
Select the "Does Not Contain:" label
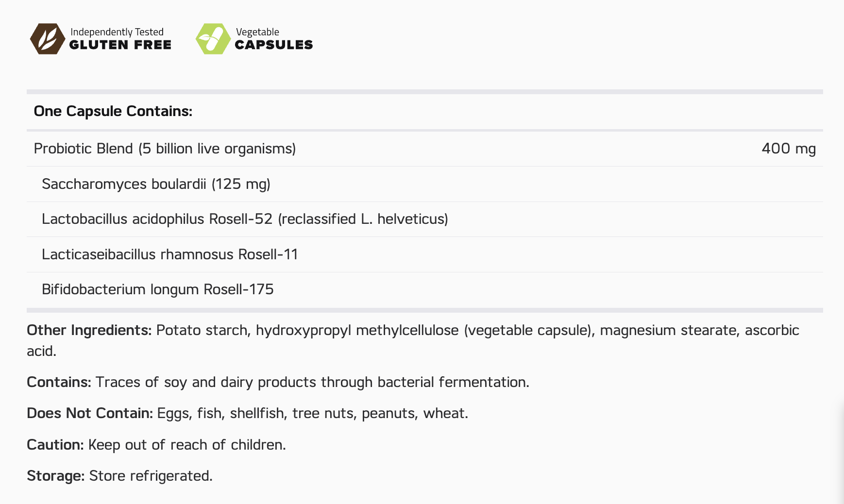pyautogui.click(x=90, y=413)
